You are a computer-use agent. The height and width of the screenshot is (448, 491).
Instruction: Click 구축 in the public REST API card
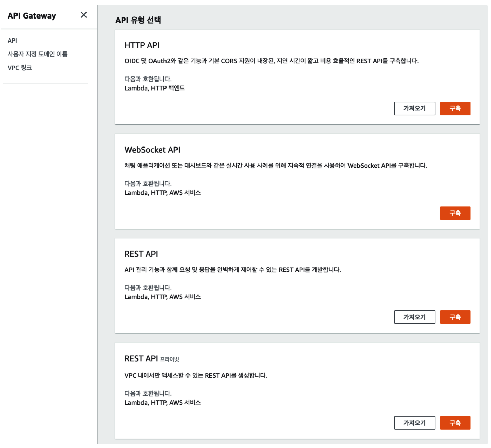(455, 317)
